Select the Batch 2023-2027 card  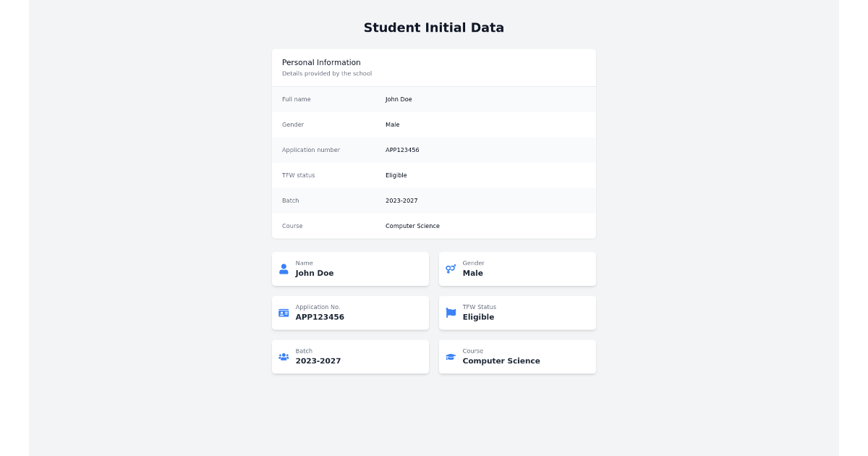tap(350, 356)
